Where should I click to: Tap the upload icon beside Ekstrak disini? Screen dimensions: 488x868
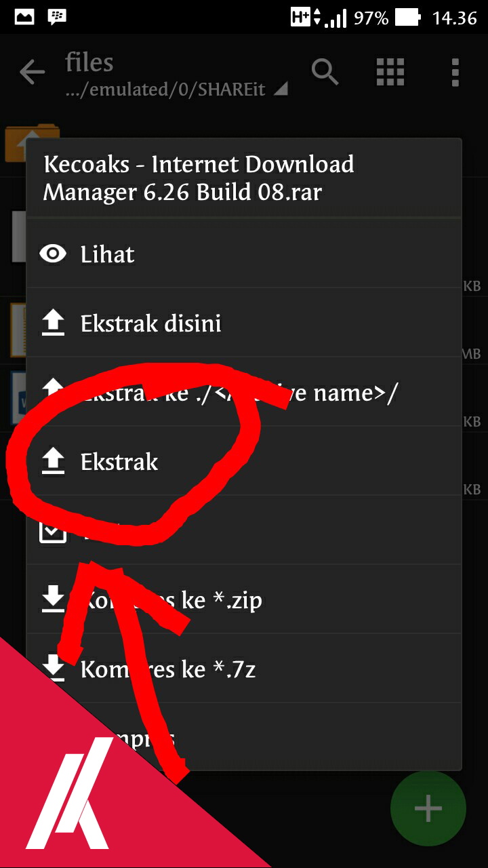point(53,323)
